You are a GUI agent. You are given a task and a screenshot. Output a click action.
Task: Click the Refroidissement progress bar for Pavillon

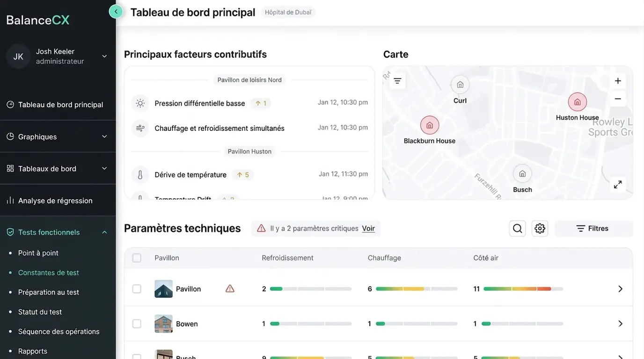311,288
